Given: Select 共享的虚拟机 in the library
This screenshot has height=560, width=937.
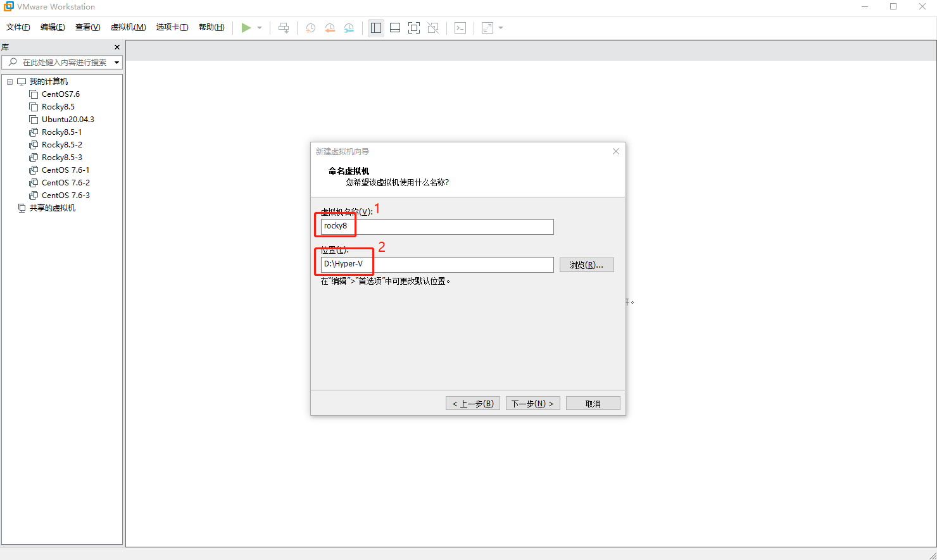Looking at the screenshot, I should click(x=53, y=208).
